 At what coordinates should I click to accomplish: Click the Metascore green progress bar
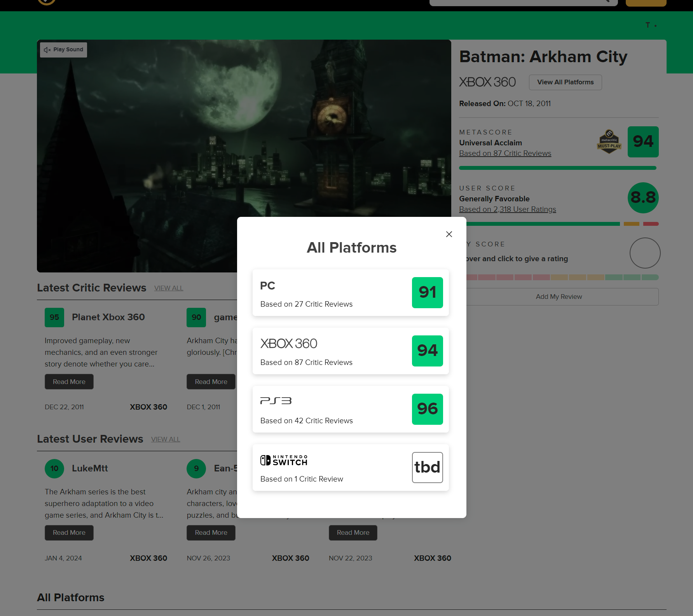pos(558,168)
